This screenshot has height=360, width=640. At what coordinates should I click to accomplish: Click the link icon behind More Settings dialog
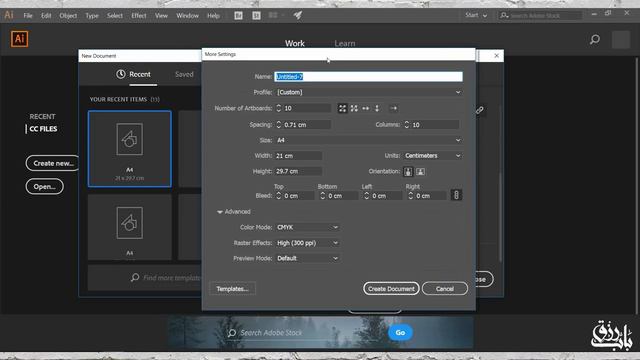pos(480,110)
